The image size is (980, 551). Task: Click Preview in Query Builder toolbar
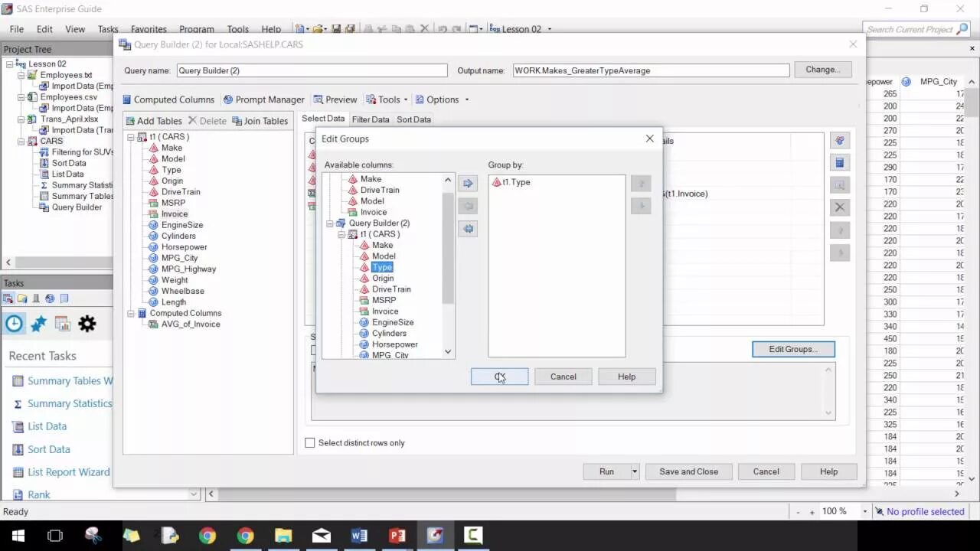(335, 99)
